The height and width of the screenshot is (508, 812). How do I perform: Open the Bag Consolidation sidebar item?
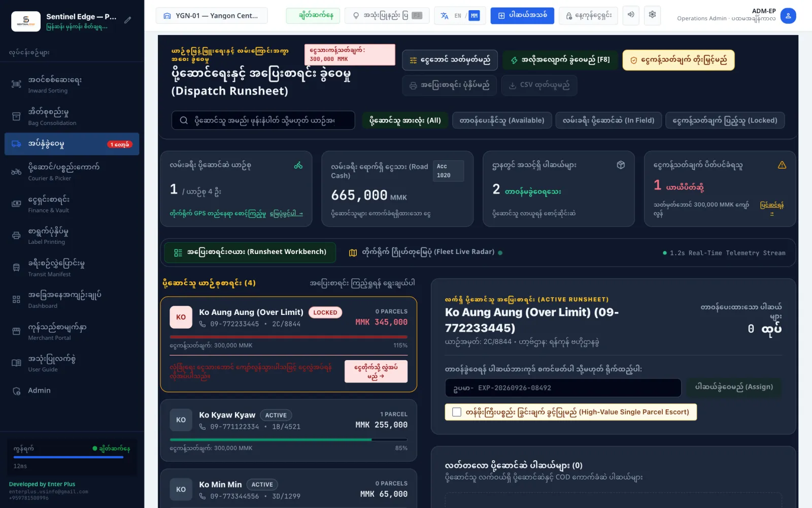pos(72,116)
